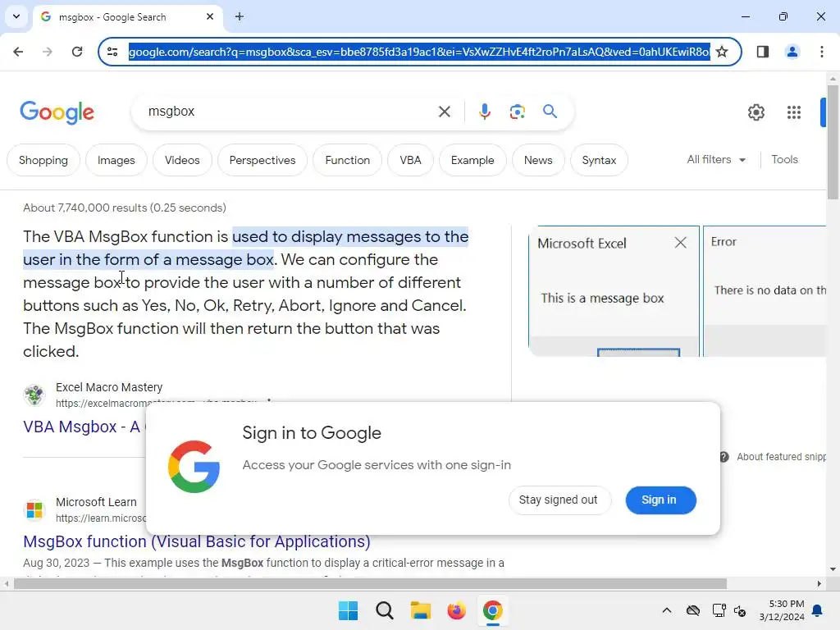This screenshot has height=630, width=840.
Task: Click the horizontal page scrollbar
Action: pos(370,584)
